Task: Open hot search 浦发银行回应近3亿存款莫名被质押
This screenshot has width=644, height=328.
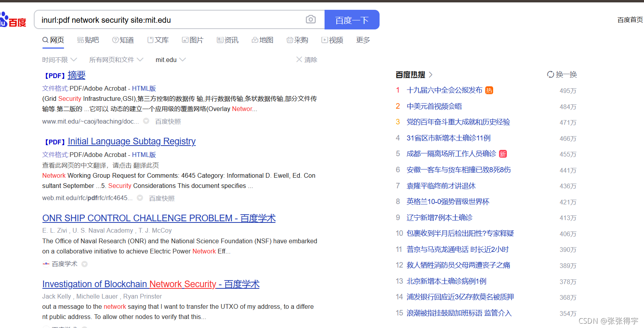Action: 460,297
